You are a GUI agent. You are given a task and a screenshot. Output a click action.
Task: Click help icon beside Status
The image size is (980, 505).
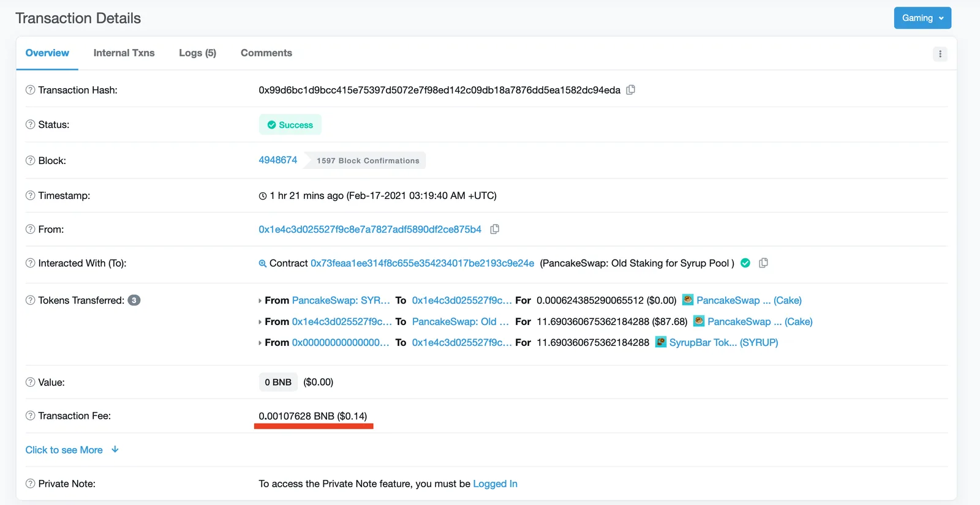pos(31,124)
